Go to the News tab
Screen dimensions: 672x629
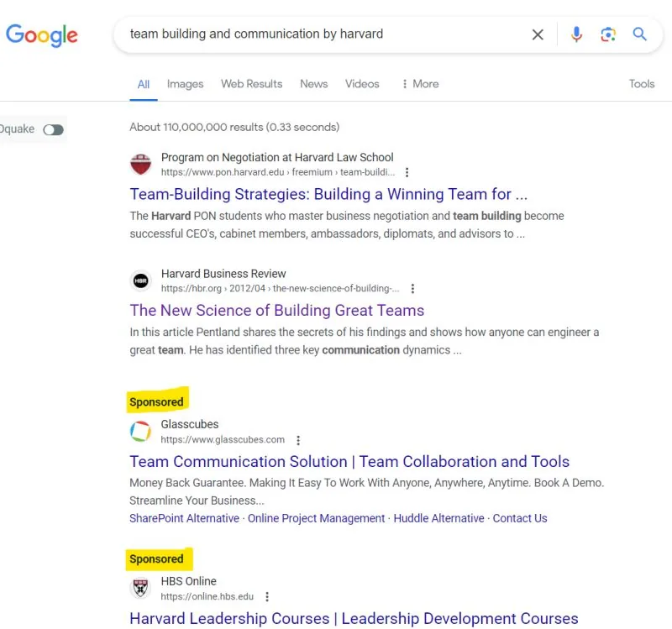pos(313,84)
